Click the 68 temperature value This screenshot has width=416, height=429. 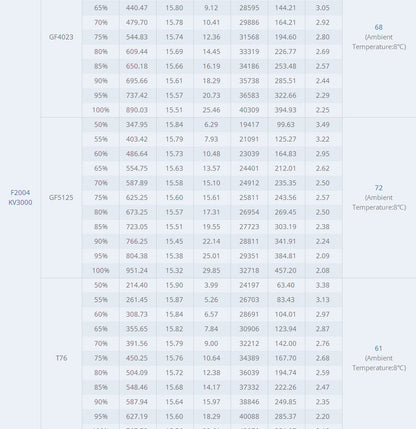[x=378, y=27]
